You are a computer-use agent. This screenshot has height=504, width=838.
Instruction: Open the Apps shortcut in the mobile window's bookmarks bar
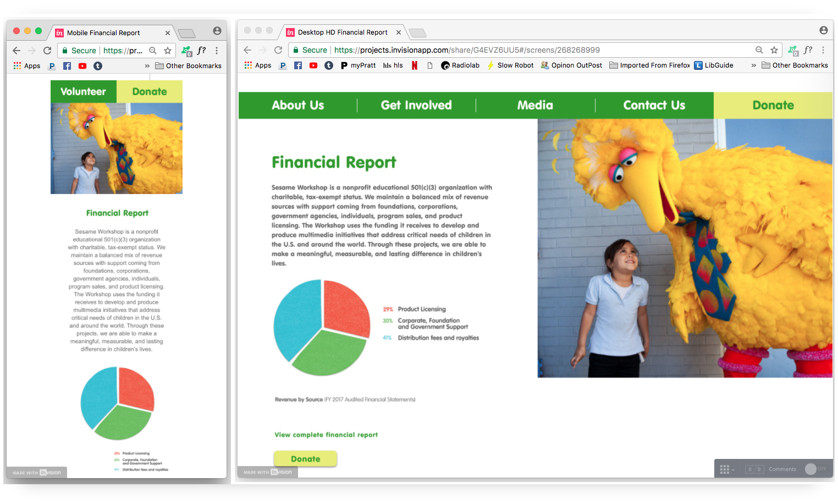coord(27,66)
